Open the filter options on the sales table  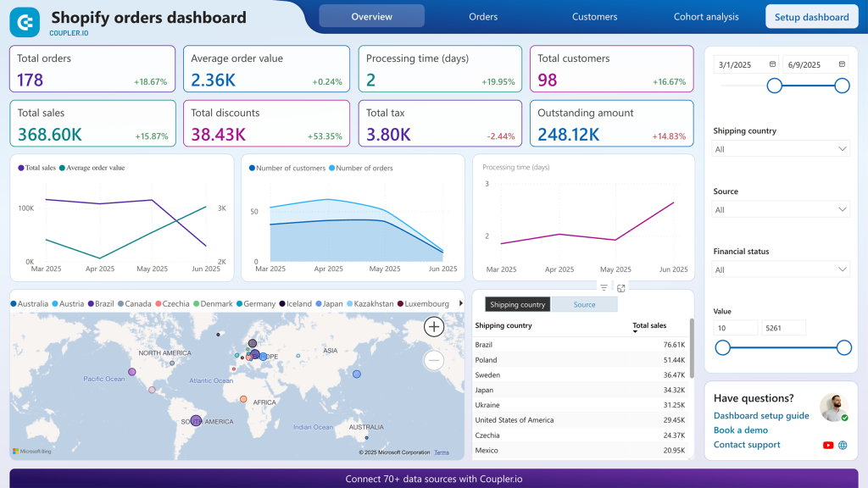[x=604, y=288]
